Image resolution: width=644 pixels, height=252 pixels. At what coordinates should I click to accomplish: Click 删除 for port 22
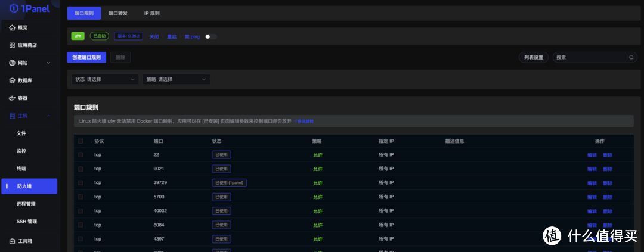(608, 155)
